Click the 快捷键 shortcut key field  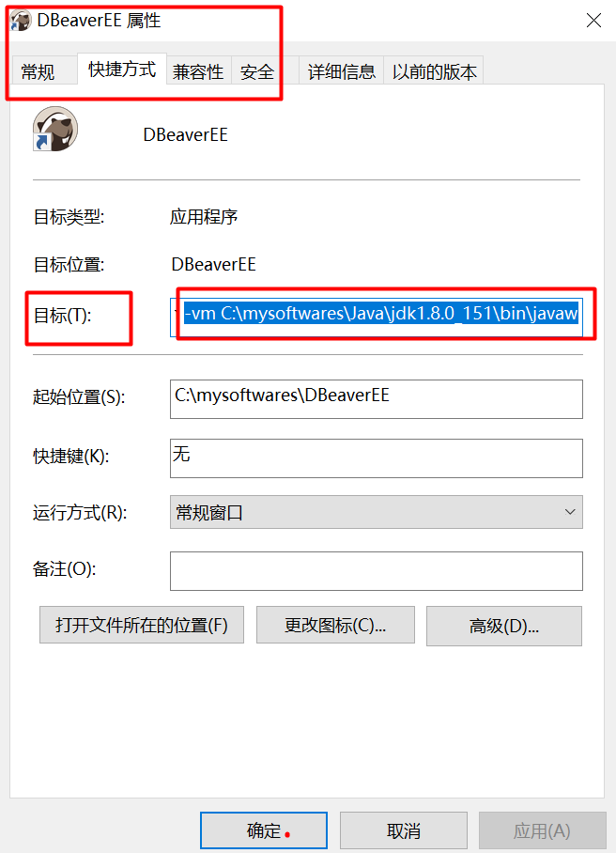[377, 458]
